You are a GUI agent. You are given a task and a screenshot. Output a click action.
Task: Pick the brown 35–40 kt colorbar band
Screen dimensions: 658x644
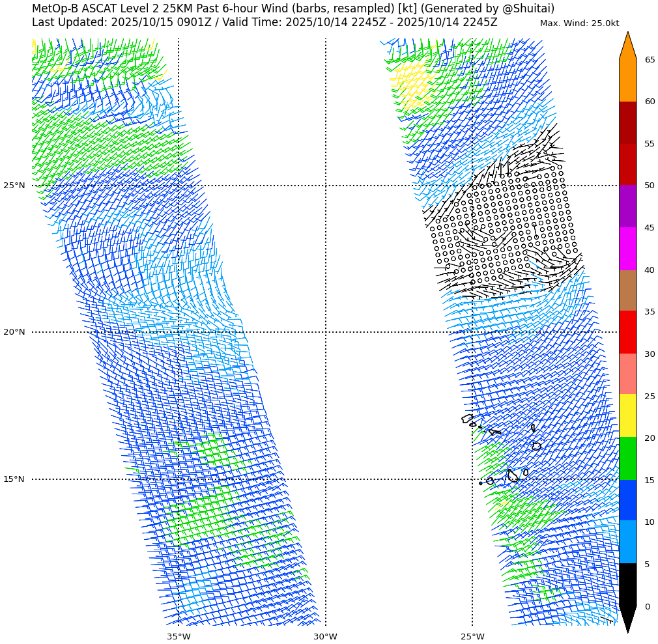click(x=627, y=290)
